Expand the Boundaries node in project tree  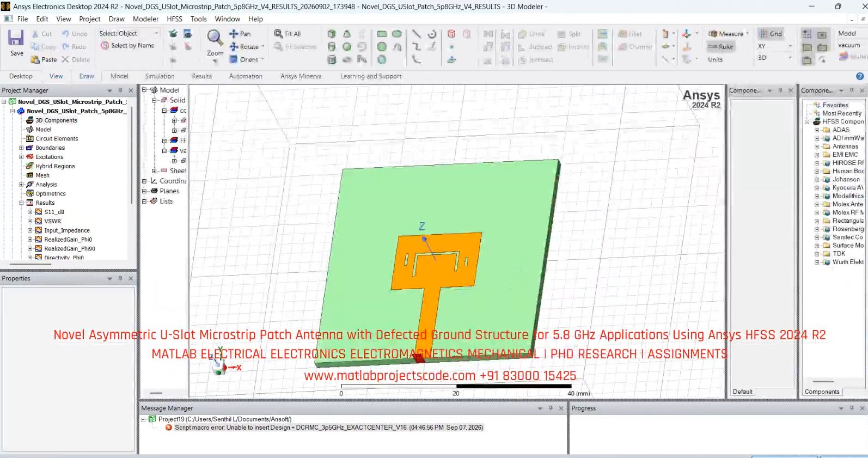coord(21,148)
